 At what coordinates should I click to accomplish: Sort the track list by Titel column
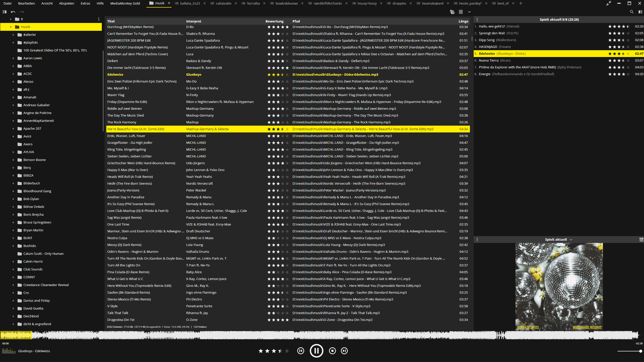[x=111, y=21]
